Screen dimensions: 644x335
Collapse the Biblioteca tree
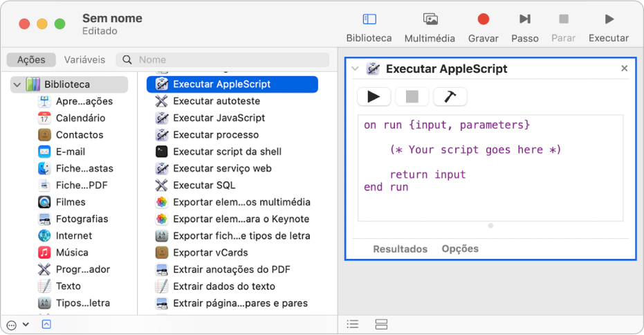(x=17, y=84)
